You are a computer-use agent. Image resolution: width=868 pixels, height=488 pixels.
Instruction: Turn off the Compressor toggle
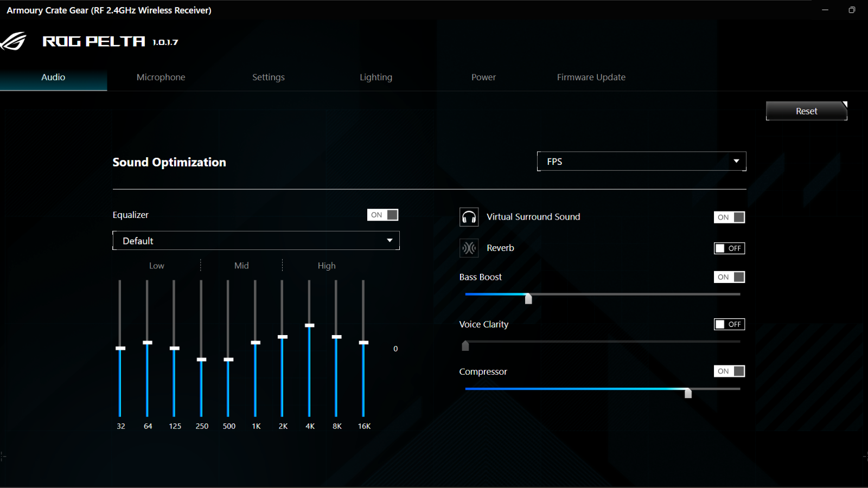coord(729,371)
